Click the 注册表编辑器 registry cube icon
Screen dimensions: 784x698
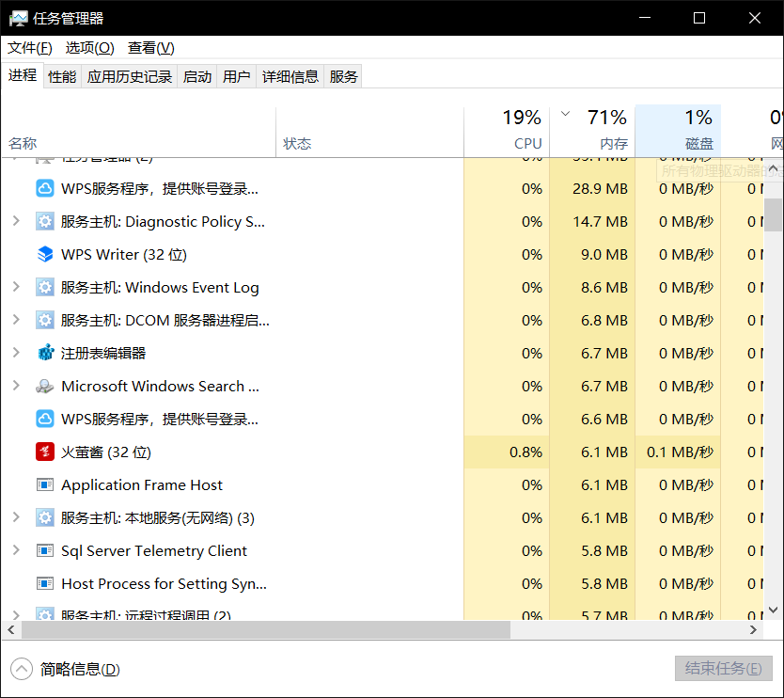pyautogui.click(x=45, y=354)
